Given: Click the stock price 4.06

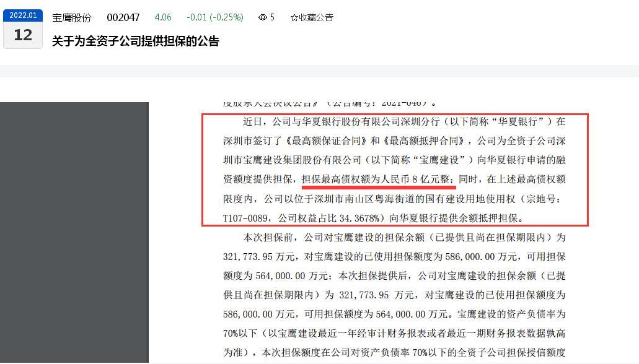Looking at the screenshot, I should point(163,17).
